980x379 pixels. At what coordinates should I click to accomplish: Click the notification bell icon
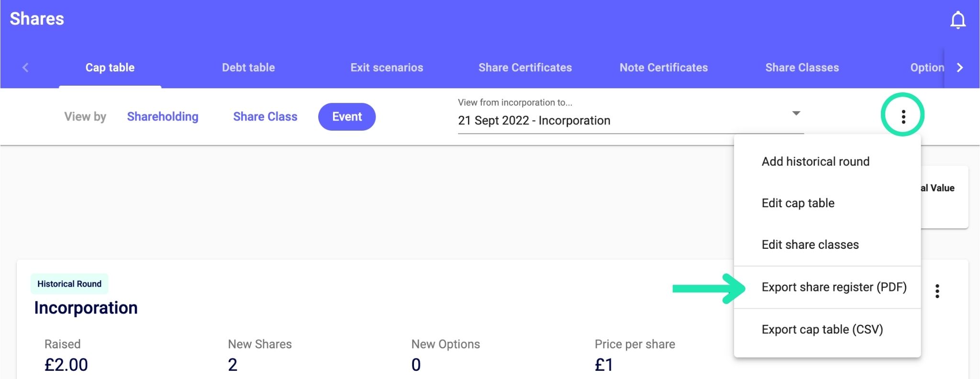958,20
